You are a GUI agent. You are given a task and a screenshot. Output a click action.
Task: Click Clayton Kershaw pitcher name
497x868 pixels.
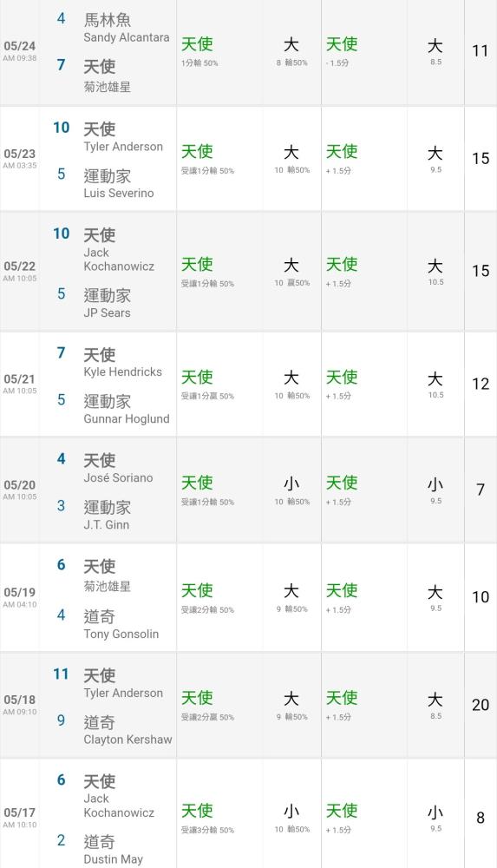pos(128,740)
